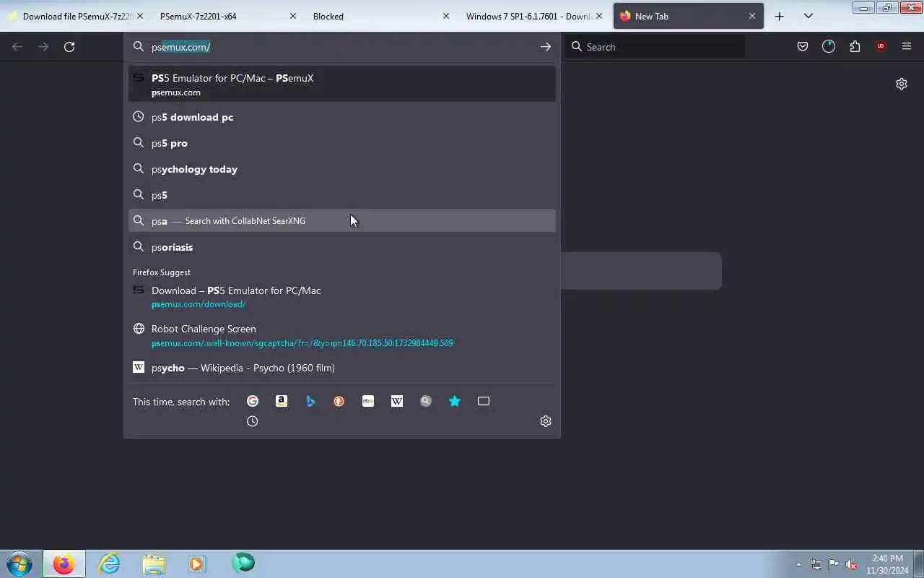Select 'psoriasis' search suggestion
Viewport: 924px width, 578px height.
tap(342, 247)
